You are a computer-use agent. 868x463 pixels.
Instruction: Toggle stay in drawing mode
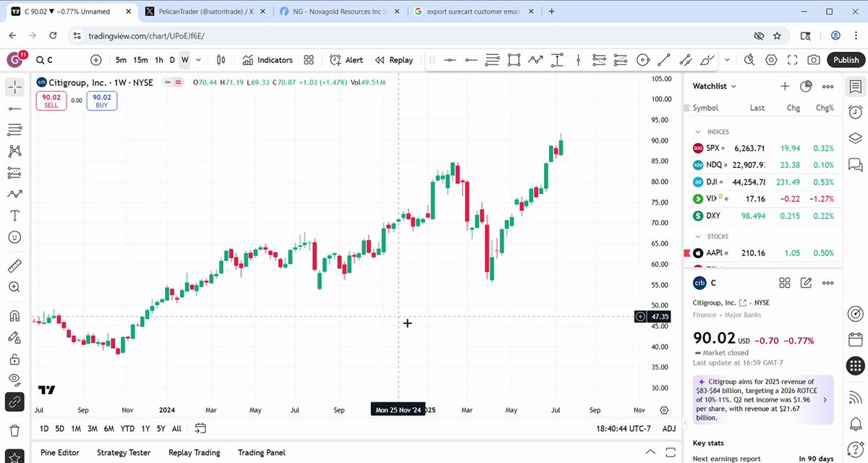coord(14,337)
